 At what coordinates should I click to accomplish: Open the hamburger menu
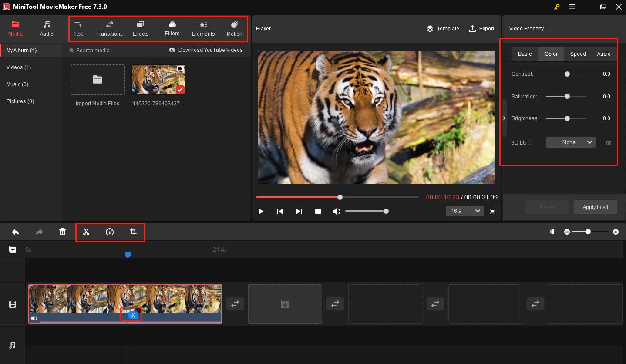(572, 7)
